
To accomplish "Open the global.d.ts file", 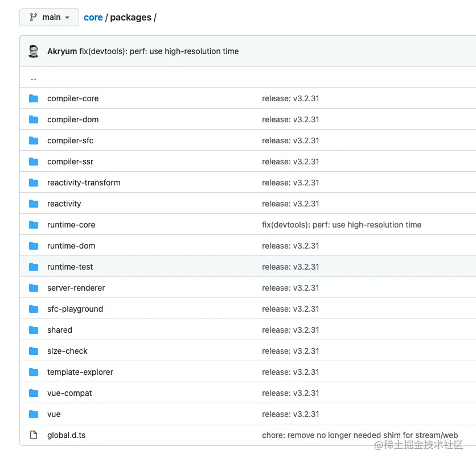I will coord(67,435).
